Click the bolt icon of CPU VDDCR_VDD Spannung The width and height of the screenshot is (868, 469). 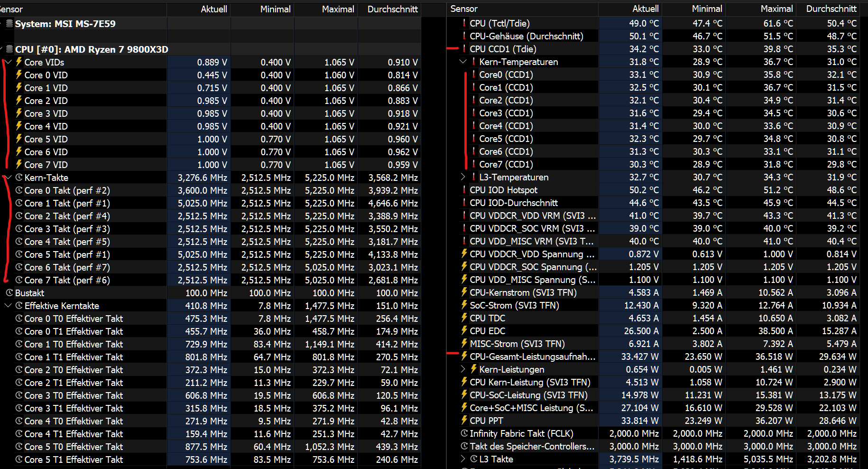(464, 254)
